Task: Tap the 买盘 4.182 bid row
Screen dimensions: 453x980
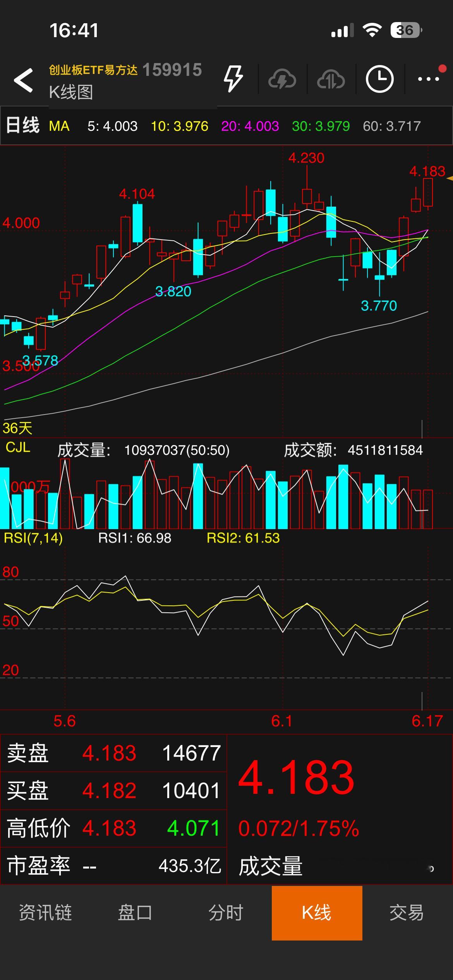Action: [113, 790]
